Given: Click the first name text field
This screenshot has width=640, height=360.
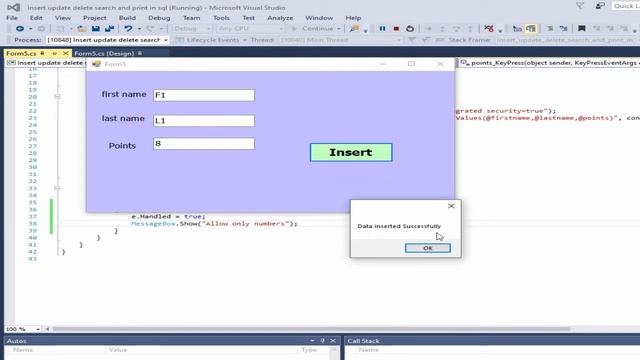Looking at the screenshot, I should coord(204,95).
